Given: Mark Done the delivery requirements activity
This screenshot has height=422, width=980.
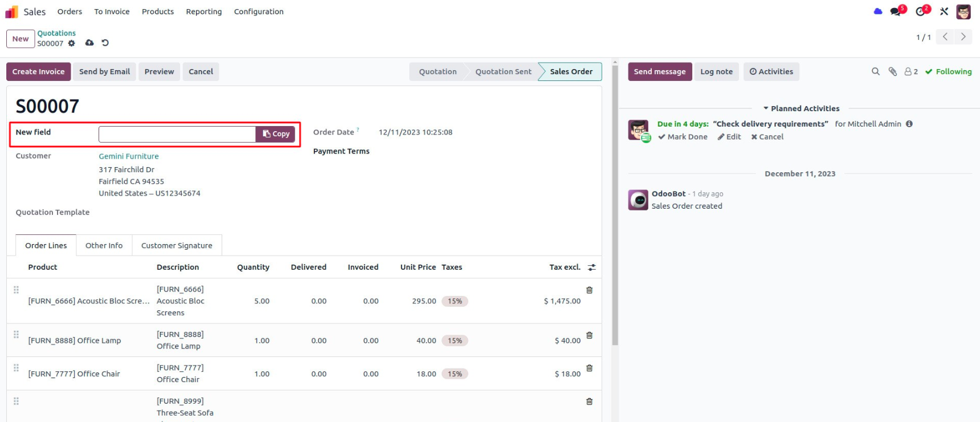Looking at the screenshot, I should point(683,137).
